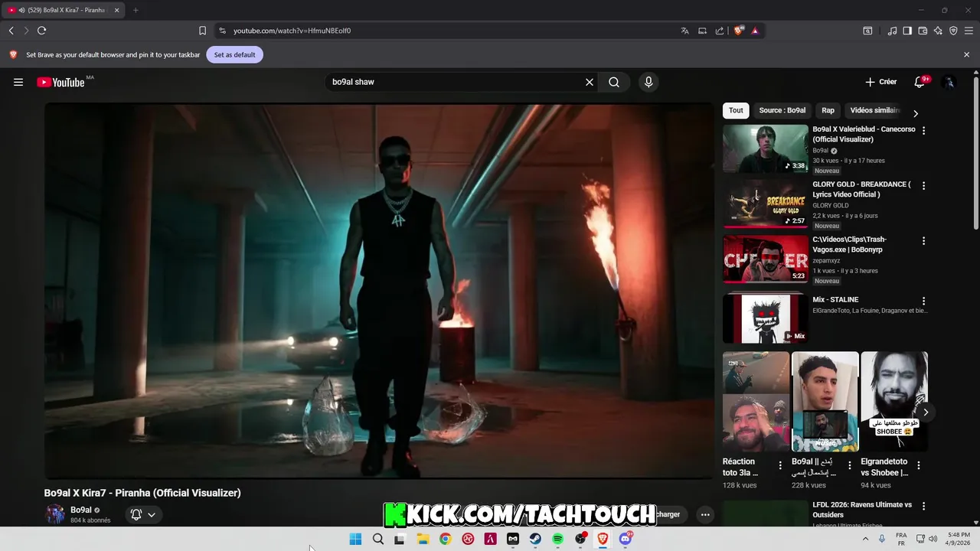
Task: Go back to the previous page
Action: [x=11, y=31]
